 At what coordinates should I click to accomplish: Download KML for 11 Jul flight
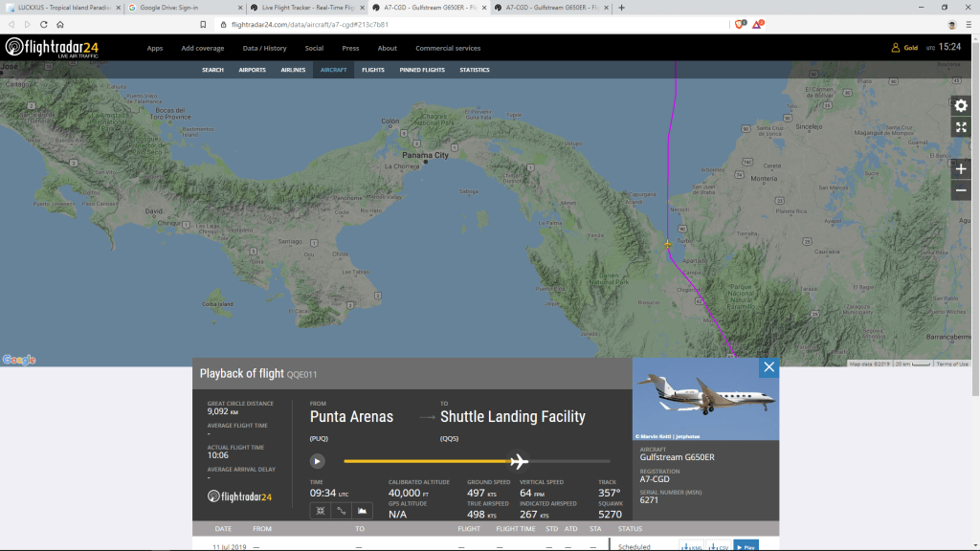[x=692, y=547]
